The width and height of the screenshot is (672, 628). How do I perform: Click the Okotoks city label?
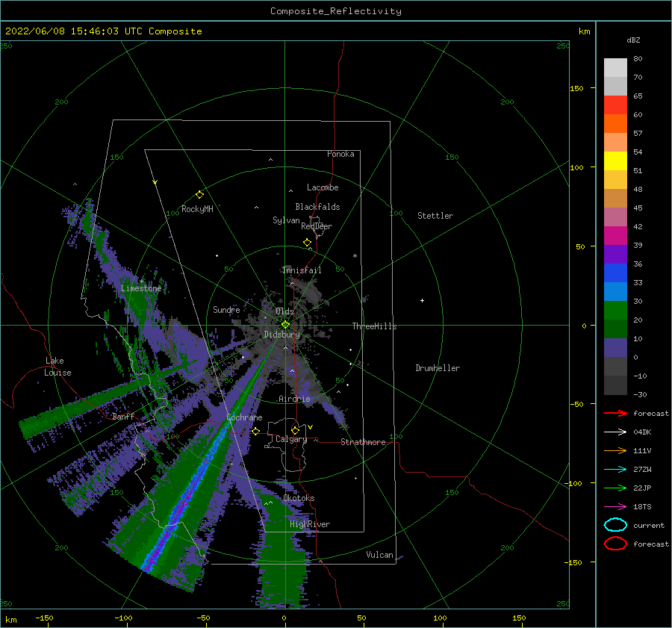pyautogui.click(x=299, y=497)
